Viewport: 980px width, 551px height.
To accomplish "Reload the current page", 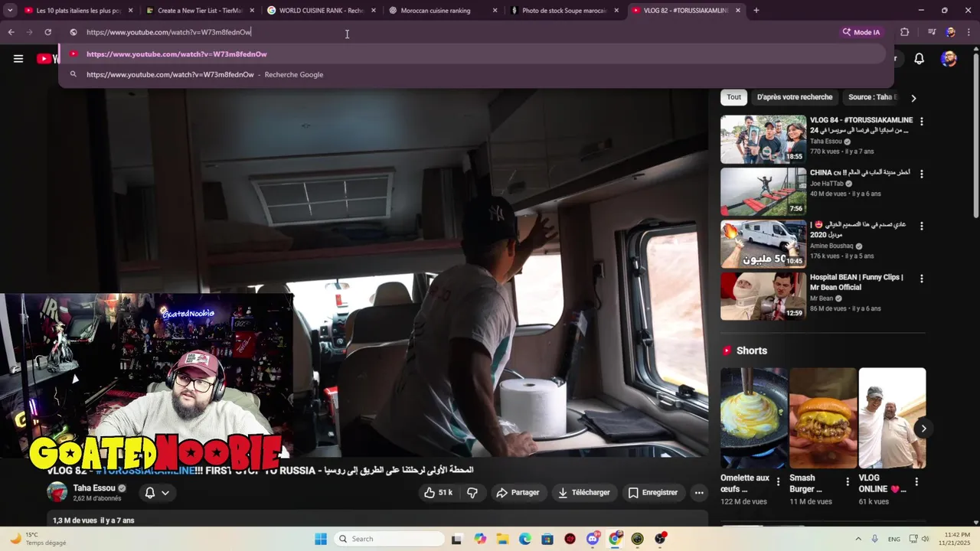I will 47,32.
